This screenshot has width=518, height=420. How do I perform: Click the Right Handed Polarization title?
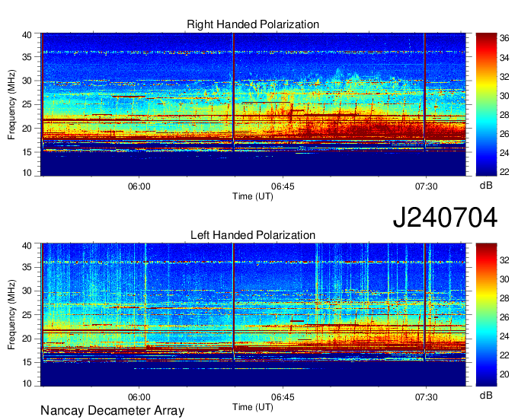(253, 24)
